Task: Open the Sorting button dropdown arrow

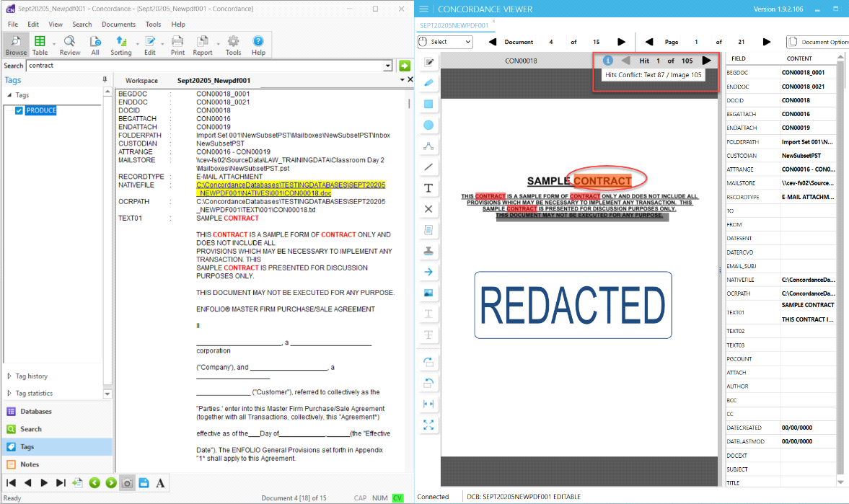Action: [x=137, y=44]
